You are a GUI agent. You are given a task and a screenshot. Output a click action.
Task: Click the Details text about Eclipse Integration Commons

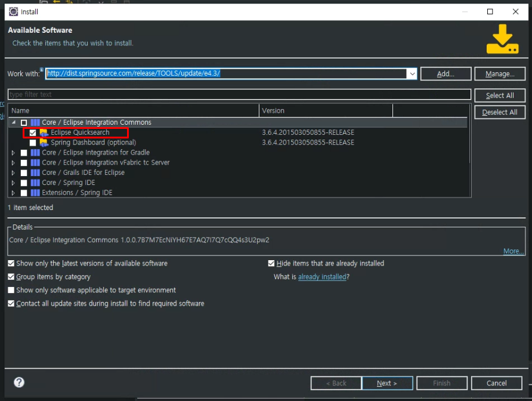point(139,240)
